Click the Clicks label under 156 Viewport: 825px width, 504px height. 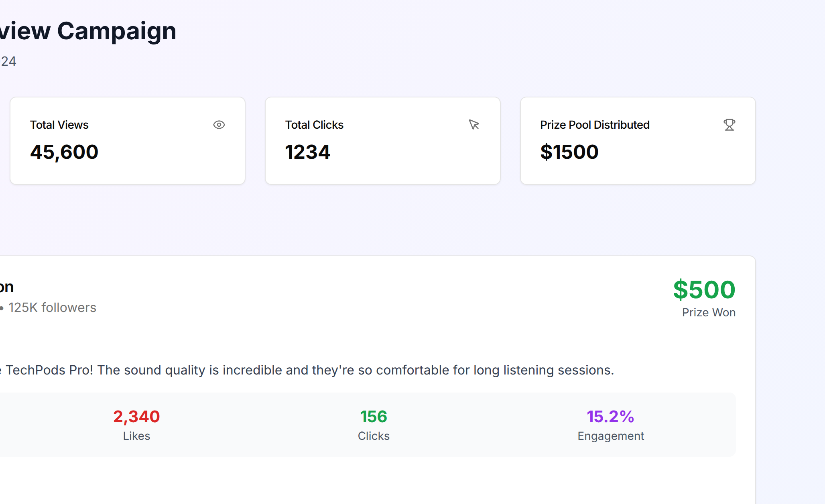point(373,436)
